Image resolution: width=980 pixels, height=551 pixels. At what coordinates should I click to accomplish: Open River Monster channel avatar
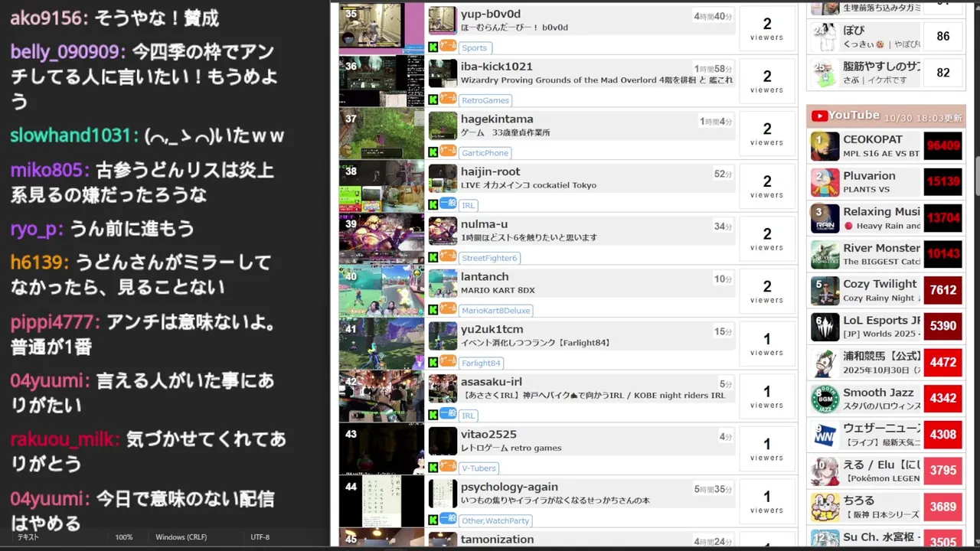(x=825, y=254)
